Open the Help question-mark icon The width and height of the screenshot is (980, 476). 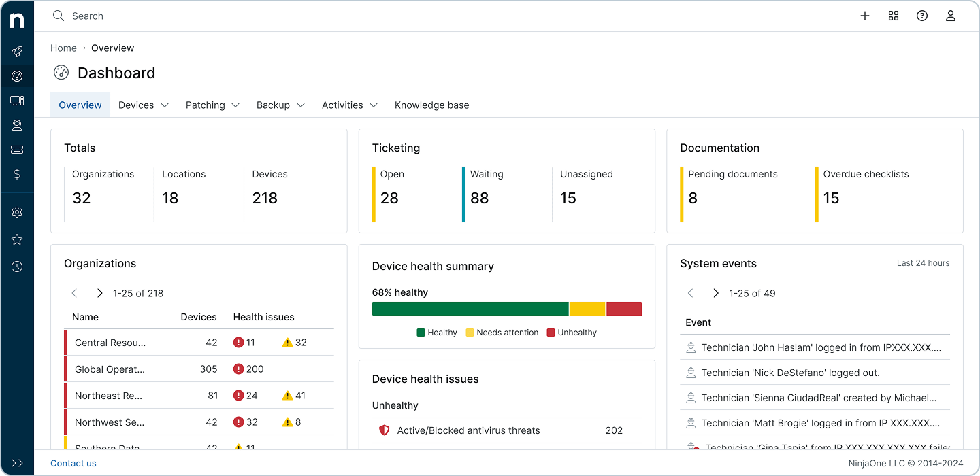922,16
